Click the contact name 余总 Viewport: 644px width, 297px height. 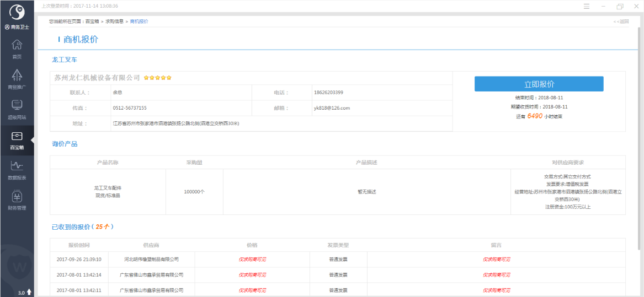[118, 93]
